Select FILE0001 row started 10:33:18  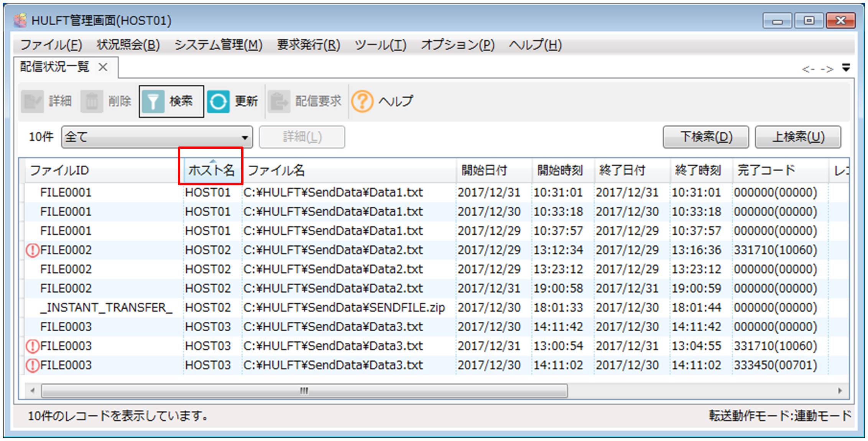point(436,212)
